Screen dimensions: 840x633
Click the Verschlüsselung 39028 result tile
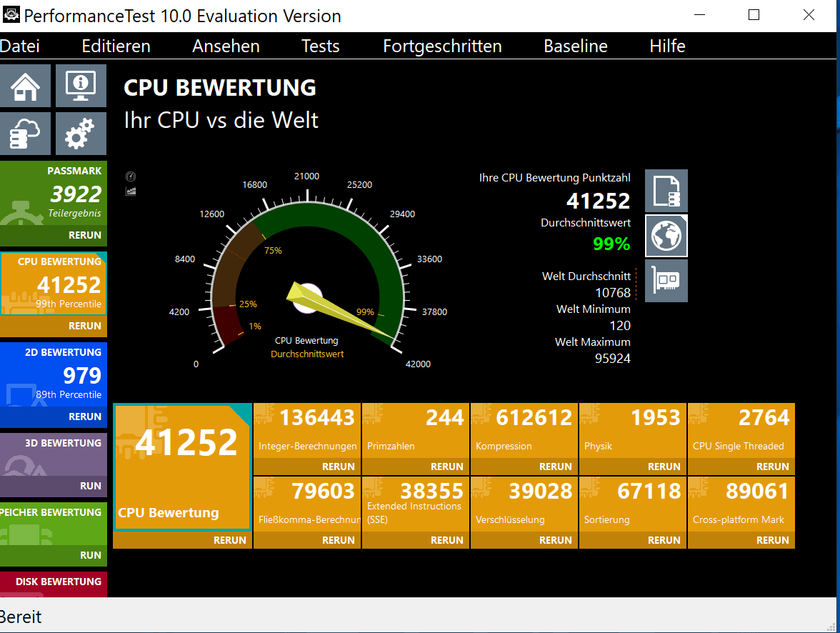pyautogui.click(x=524, y=504)
